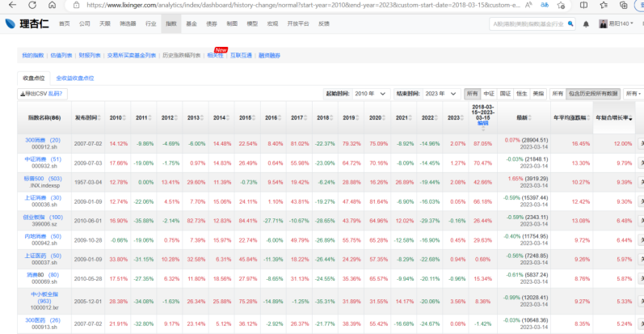This screenshot has width=644, height=334.
Task: Open the 结束时间 2023 年 dropdown
Action: 441,94
